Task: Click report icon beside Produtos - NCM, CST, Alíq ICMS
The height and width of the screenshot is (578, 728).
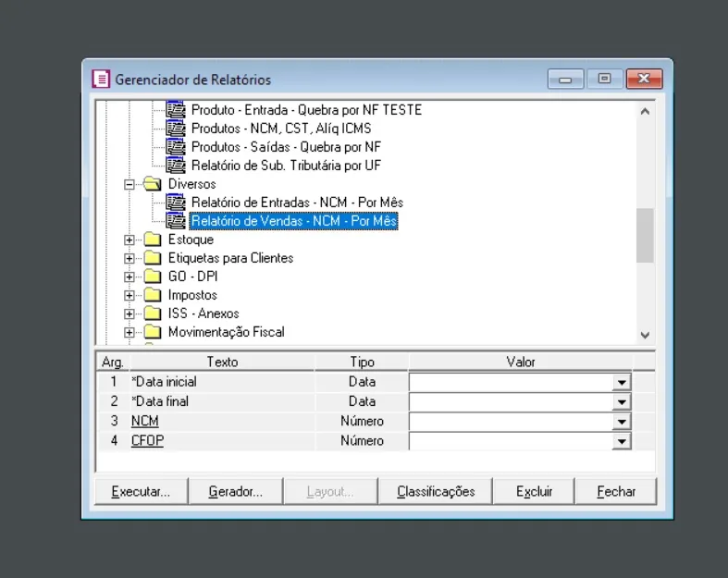Action: click(176, 129)
